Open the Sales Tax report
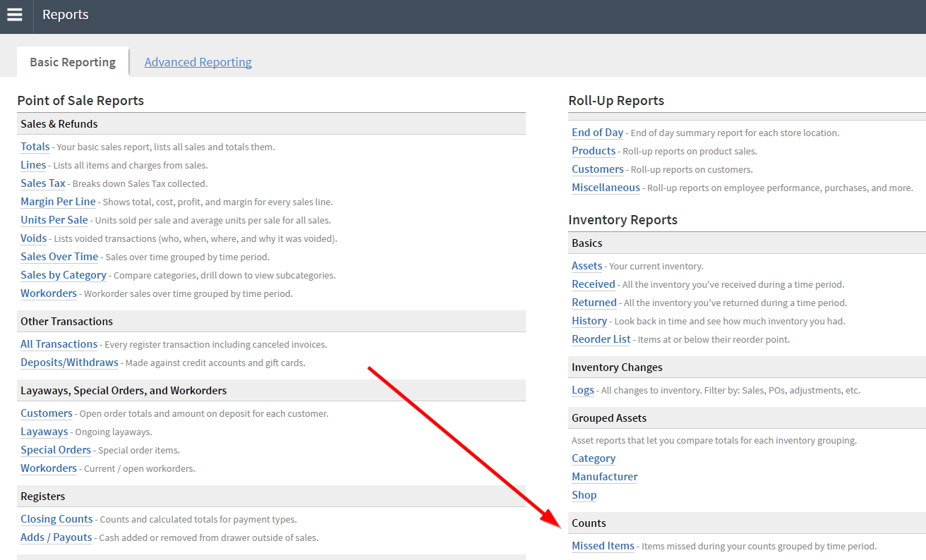 (43, 183)
